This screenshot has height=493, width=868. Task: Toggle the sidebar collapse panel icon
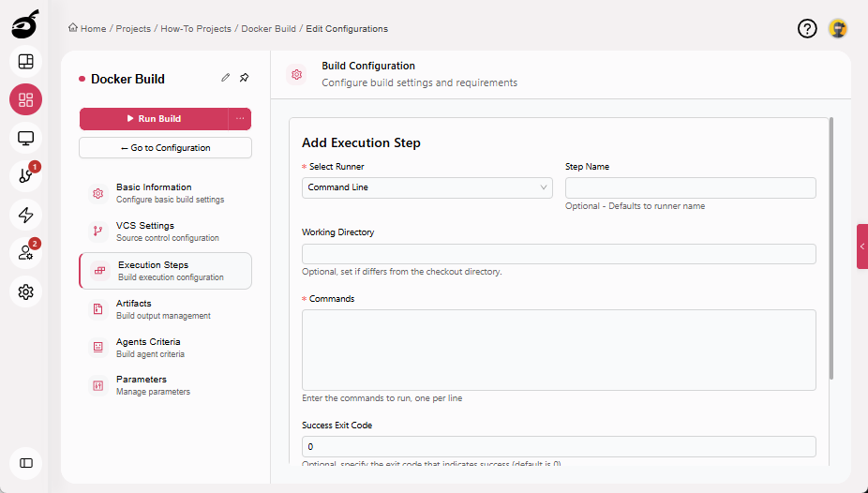pyautogui.click(x=25, y=463)
